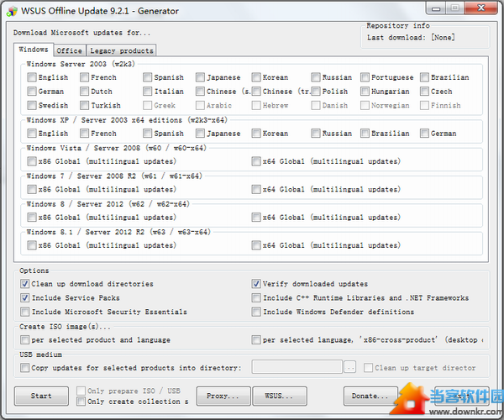Enable C++ Runtime Libraries and .NET Frameworks
This screenshot has width=504, height=420.
click(x=256, y=298)
